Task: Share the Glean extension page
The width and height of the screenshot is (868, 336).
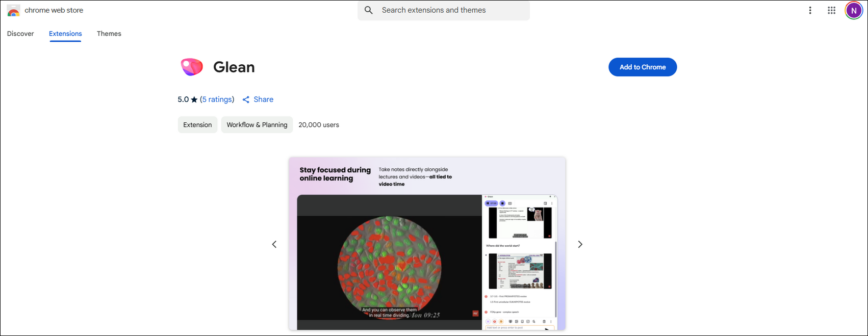Action: pos(258,99)
